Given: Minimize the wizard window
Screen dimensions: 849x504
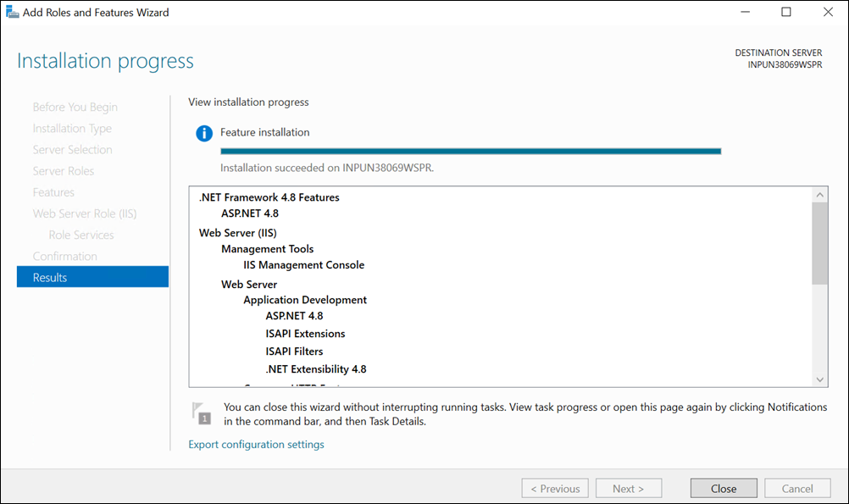Looking at the screenshot, I should pos(745,13).
